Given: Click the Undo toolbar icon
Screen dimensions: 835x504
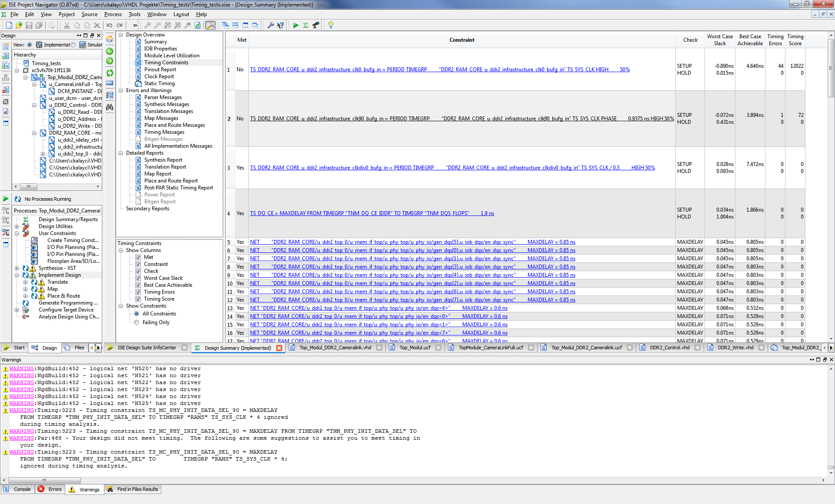Looking at the screenshot, I should click(110, 25).
